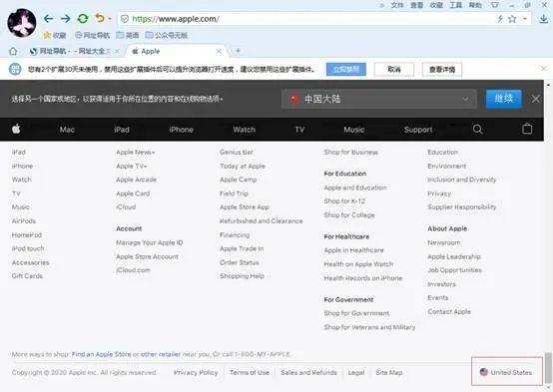This screenshot has width=553, height=392.
Task: Click the lightning speed mode icon
Action: pyautogui.click(x=500, y=19)
